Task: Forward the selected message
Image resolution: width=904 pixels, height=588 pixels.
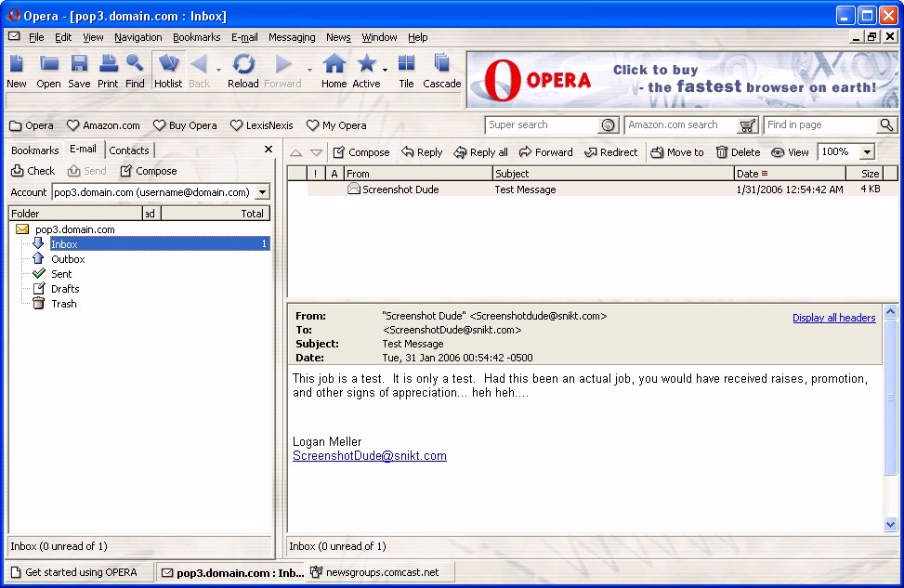Action: click(546, 152)
